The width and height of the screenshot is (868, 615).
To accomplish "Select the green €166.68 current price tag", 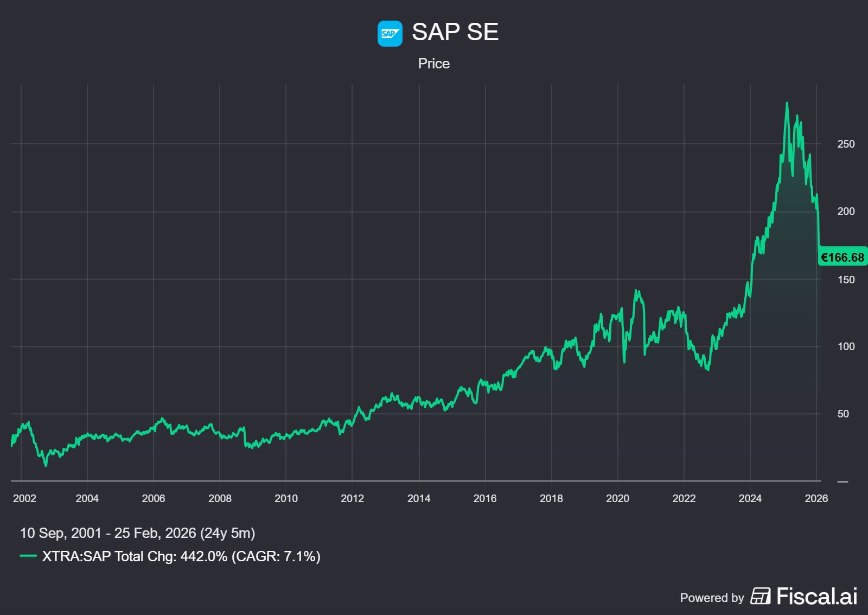I will pos(842,257).
